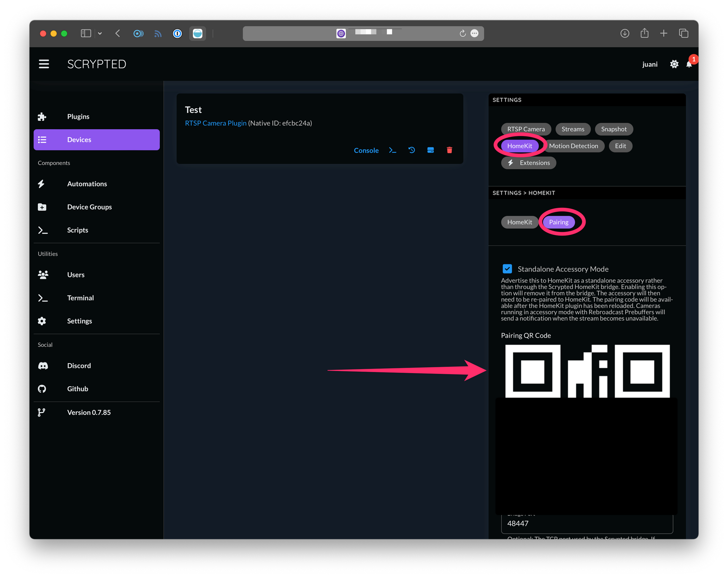Click the settings gear icon in header

674,64
